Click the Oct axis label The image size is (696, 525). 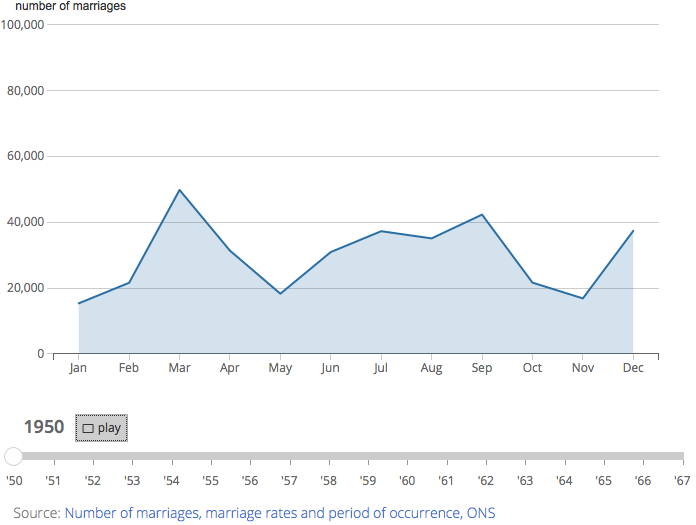[x=532, y=368]
